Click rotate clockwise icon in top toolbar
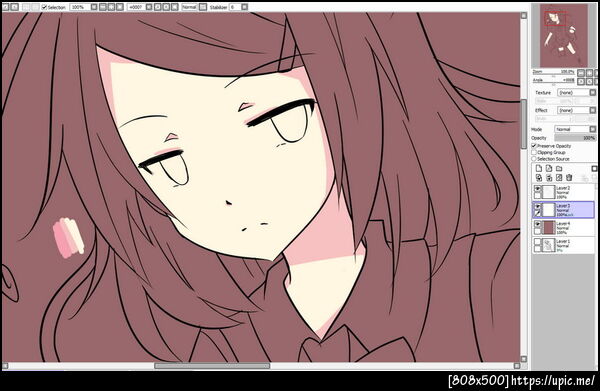Viewport: 600px width, 391px height. point(166,7)
